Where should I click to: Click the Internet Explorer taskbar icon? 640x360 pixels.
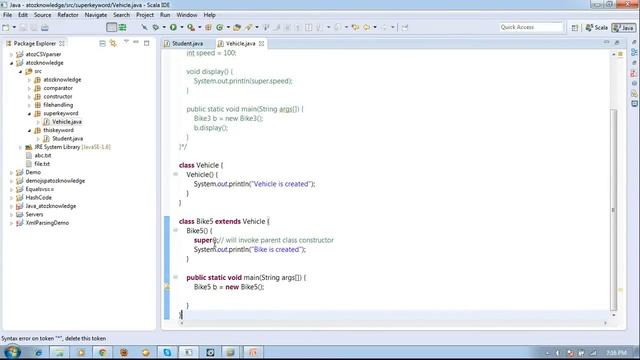pyautogui.click(x=38, y=352)
